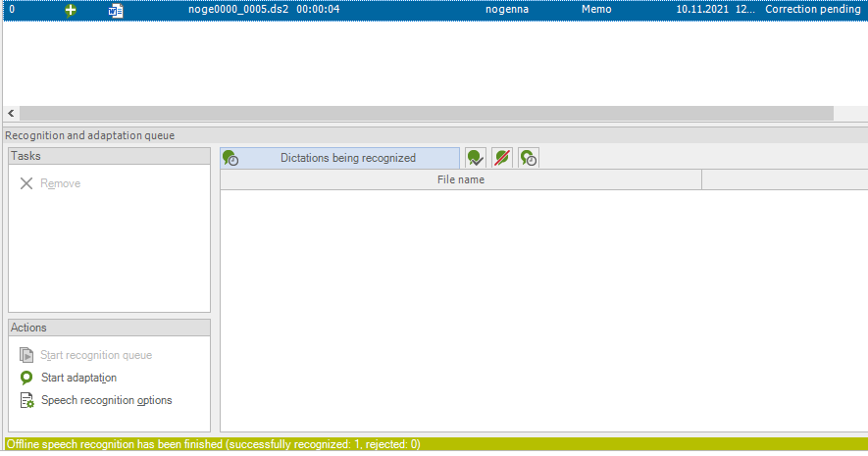This screenshot has height=456, width=868.
Task: Click the offline speech recognition finished status message
Action: [213, 444]
